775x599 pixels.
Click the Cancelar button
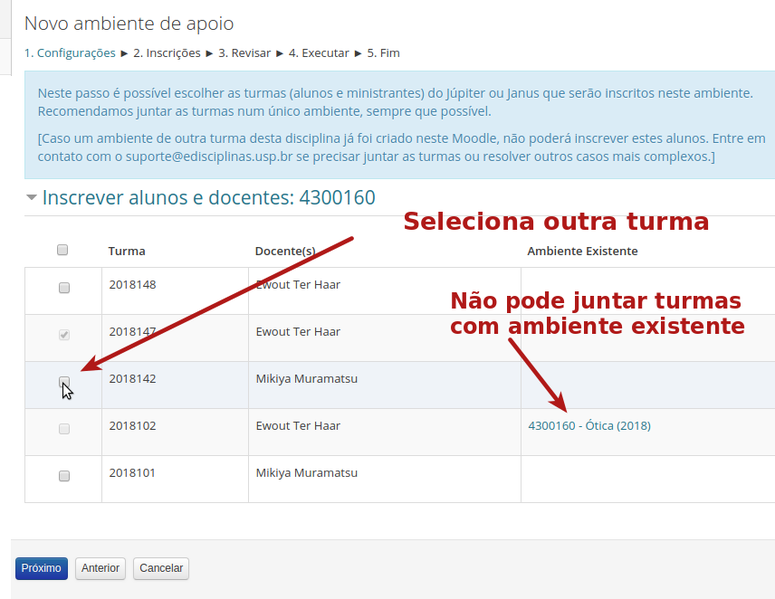tap(161, 568)
